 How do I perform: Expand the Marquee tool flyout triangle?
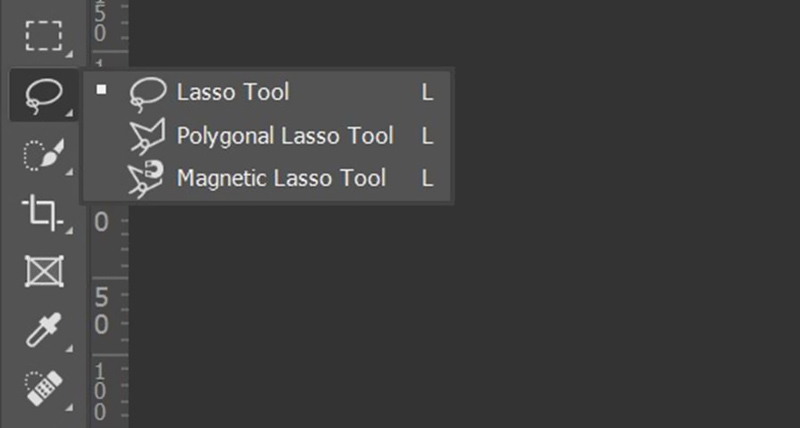[69, 54]
